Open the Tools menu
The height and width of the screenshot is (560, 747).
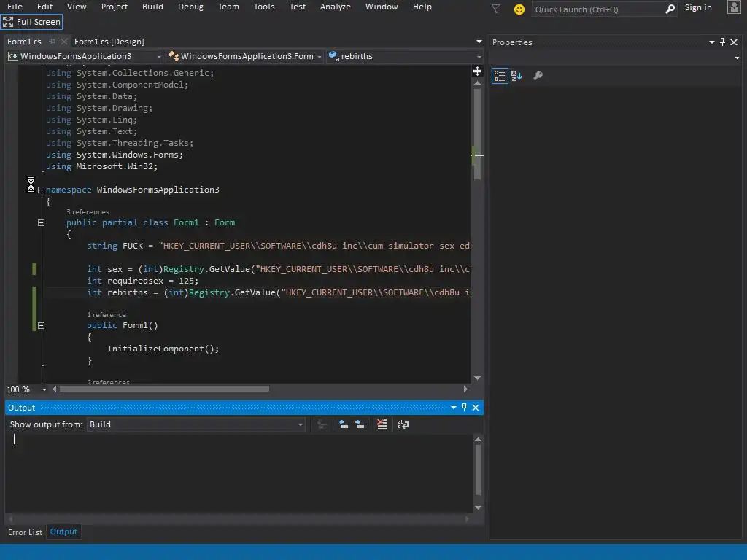click(264, 7)
